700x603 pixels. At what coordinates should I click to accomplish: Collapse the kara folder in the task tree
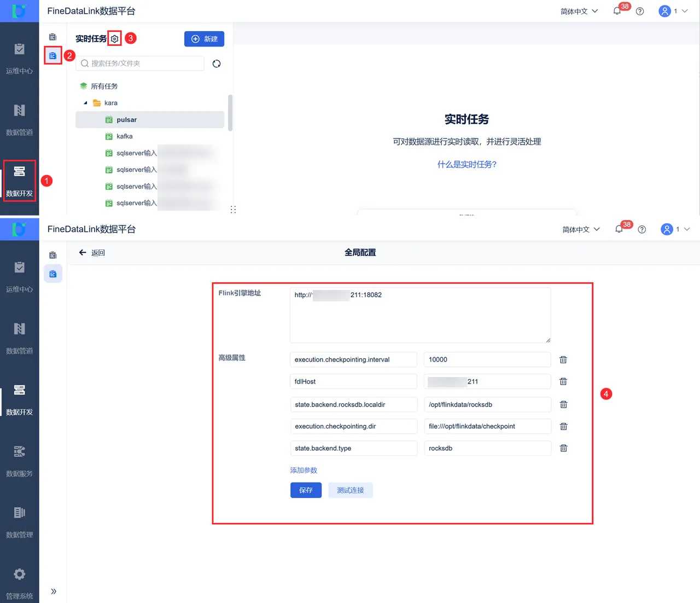pos(85,103)
